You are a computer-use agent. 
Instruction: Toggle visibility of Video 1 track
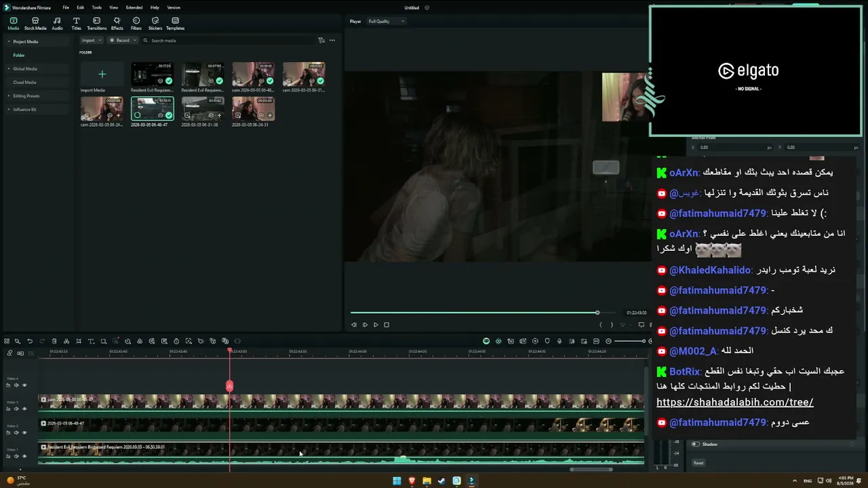pyautogui.click(x=24, y=456)
